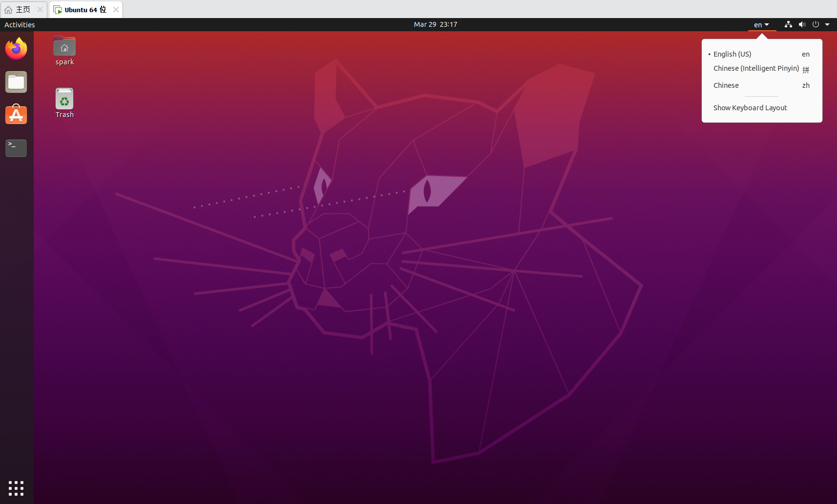This screenshot has width=837, height=504.
Task: Open the clock calendar Mar 29 23:17
Action: pyautogui.click(x=435, y=24)
